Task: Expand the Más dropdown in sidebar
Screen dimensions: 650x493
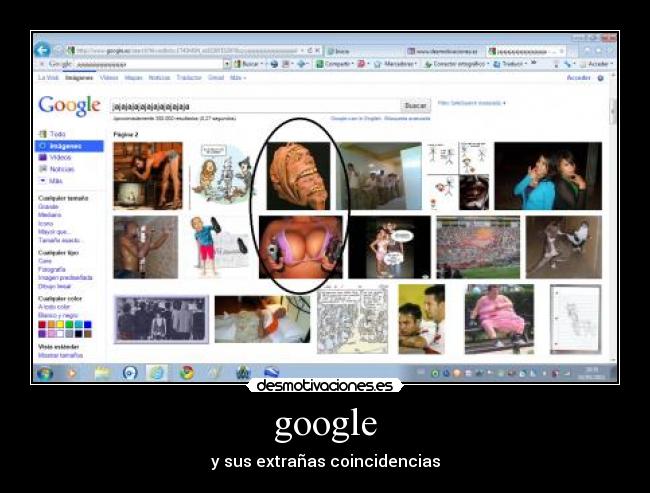Action: coord(42,180)
